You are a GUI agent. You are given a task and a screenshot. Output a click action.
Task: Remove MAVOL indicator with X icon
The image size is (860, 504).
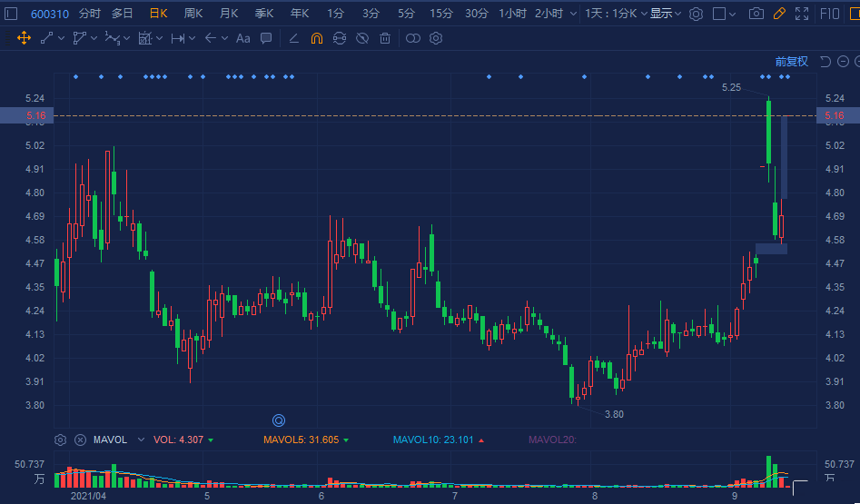pyautogui.click(x=81, y=440)
